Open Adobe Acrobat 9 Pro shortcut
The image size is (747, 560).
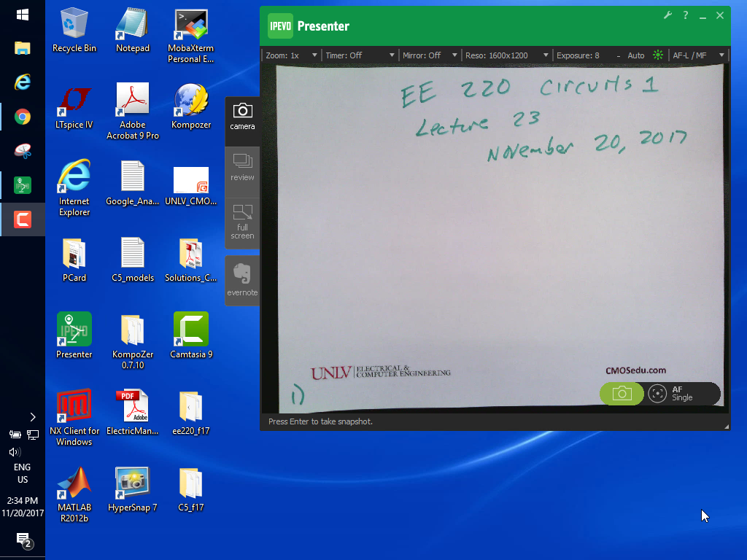pos(133,112)
